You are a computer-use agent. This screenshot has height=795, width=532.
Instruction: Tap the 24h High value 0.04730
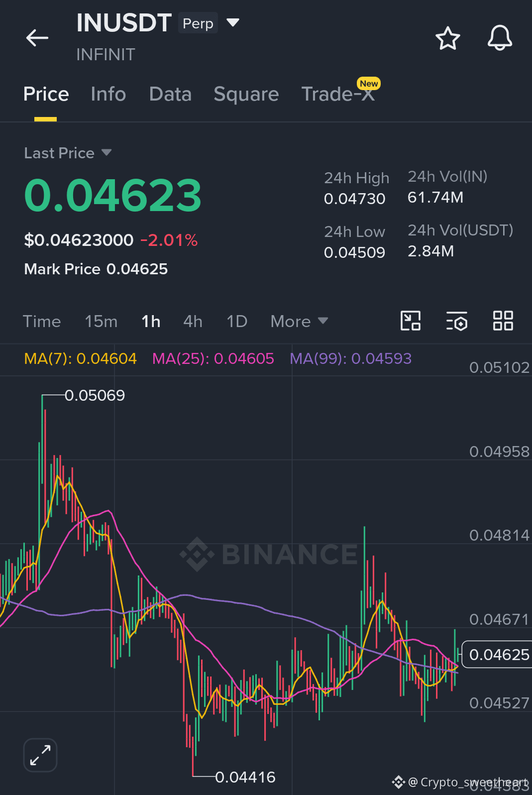[354, 199]
